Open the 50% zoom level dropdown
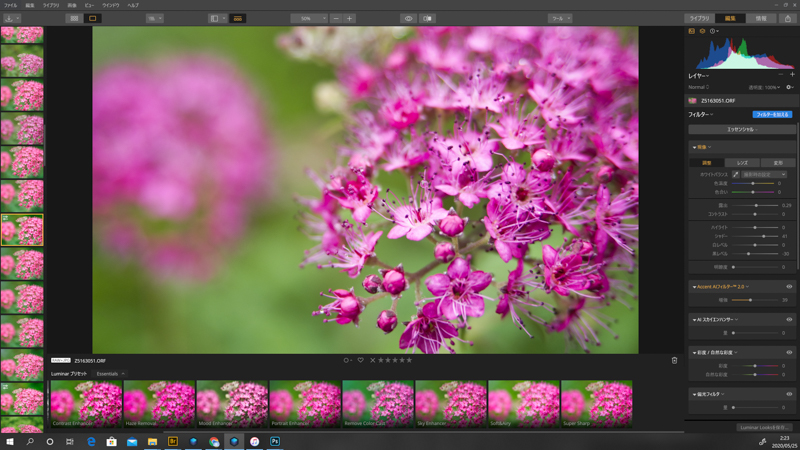800x450 pixels. click(x=309, y=18)
